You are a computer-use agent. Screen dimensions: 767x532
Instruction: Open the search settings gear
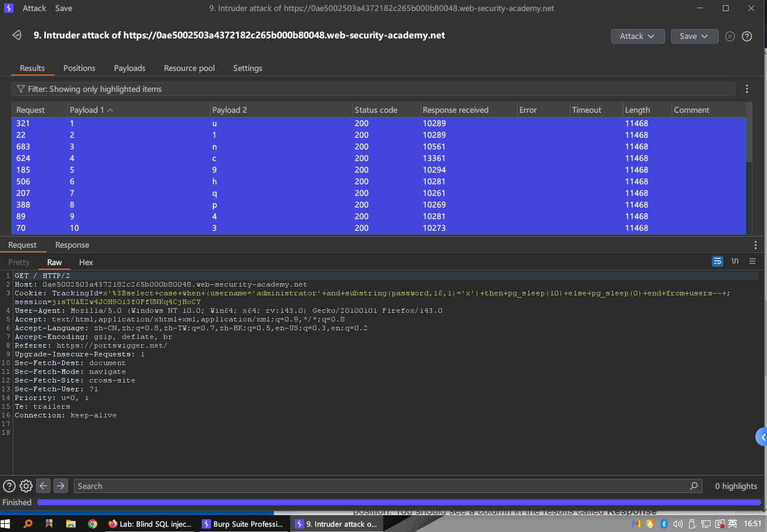tap(26, 486)
